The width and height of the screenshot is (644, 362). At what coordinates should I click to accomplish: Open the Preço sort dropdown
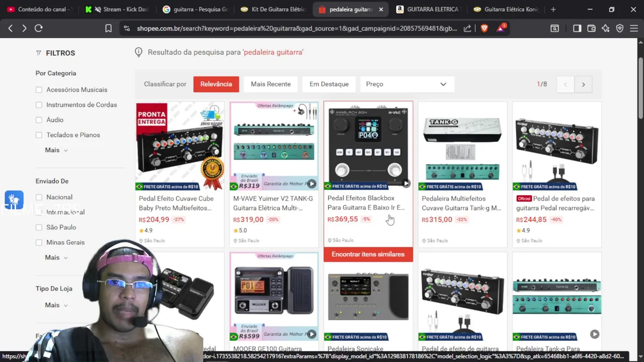coord(407,84)
